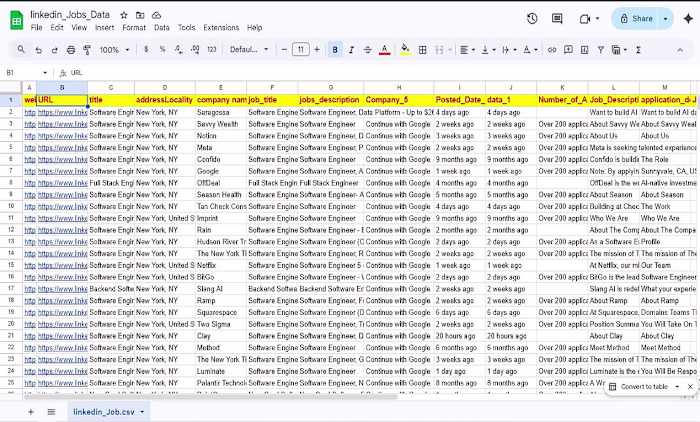Open the zoom 100% dropdown
700x422 pixels.
(x=114, y=50)
